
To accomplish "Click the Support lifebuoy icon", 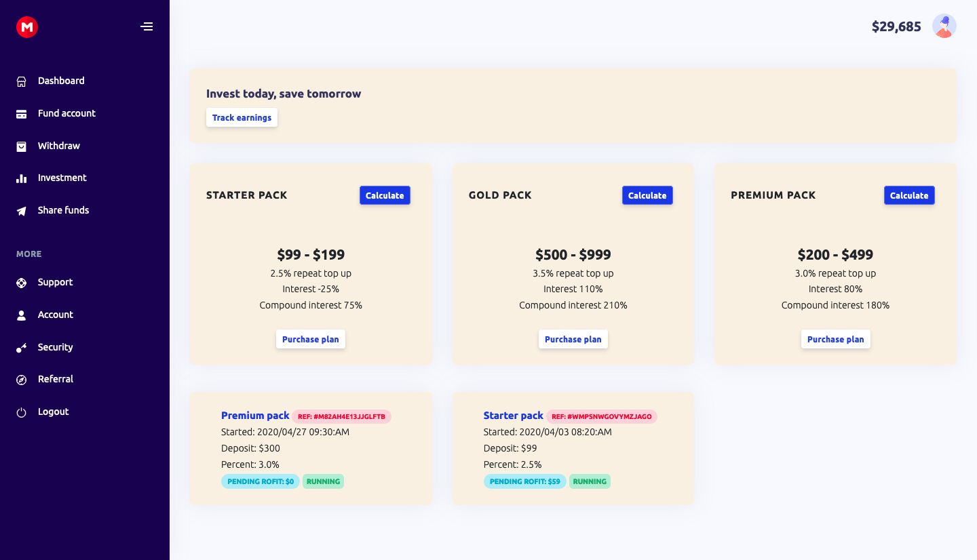I will tap(22, 283).
